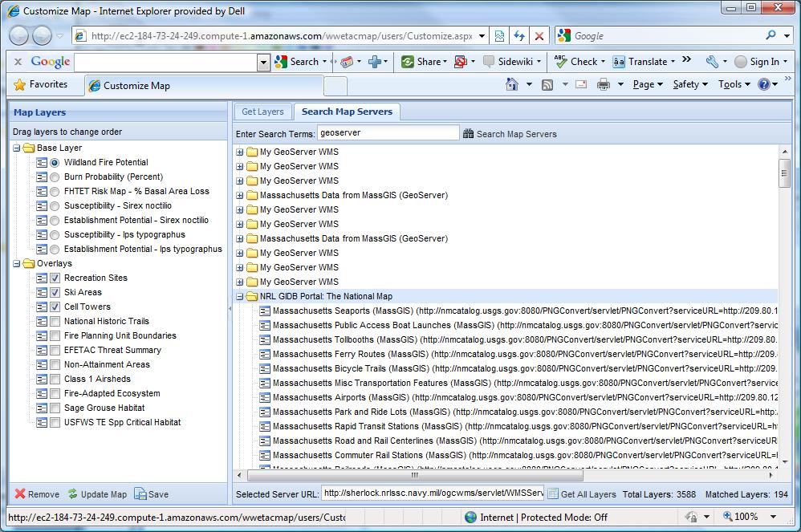The height and width of the screenshot is (532, 801).
Task: Click the Google toolbar wrench settings icon
Action: [712, 62]
